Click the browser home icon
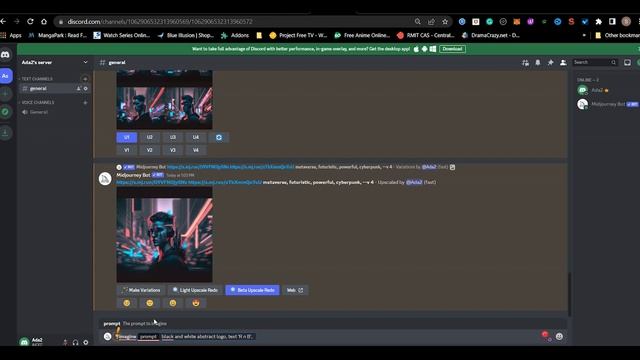The width and height of the screenshot is (640, 360). [x=44, y=21]
